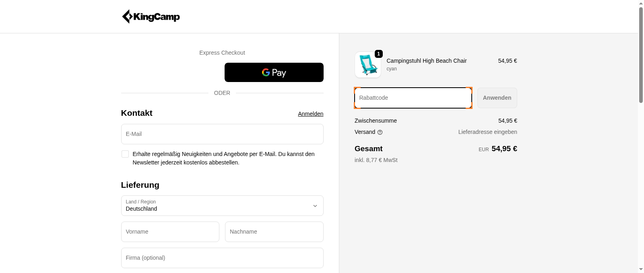
Task: Pay with the Google Pay button
Action: [x=274, y=72]
